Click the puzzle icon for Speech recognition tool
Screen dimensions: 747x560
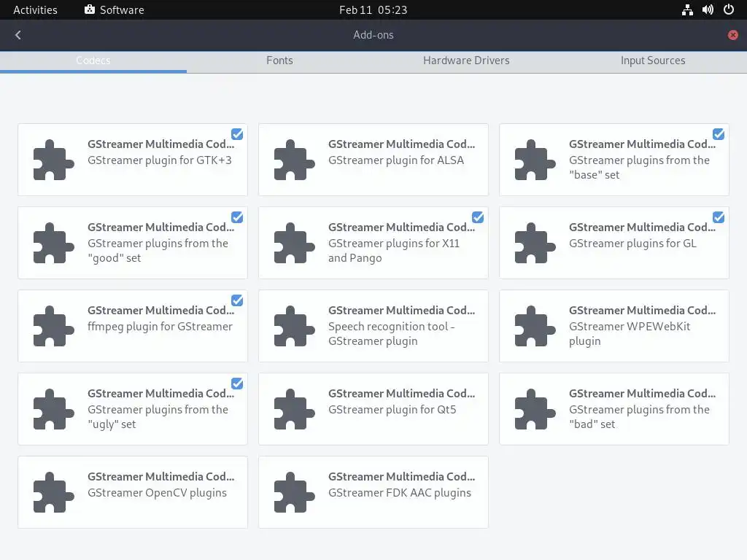[x=295, y=326]
